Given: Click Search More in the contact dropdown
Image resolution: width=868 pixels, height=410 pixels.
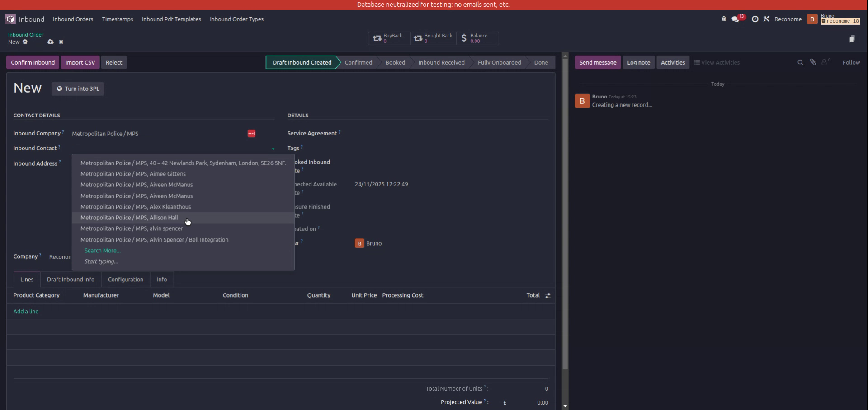Looking at the screenshot, I should tap(102, 250).
